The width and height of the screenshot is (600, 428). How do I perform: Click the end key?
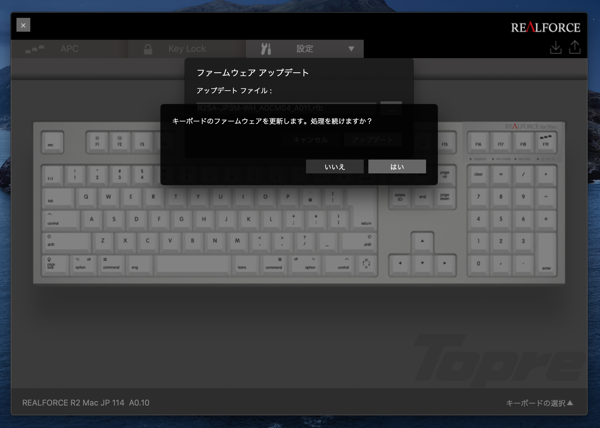tap(422, 198)
